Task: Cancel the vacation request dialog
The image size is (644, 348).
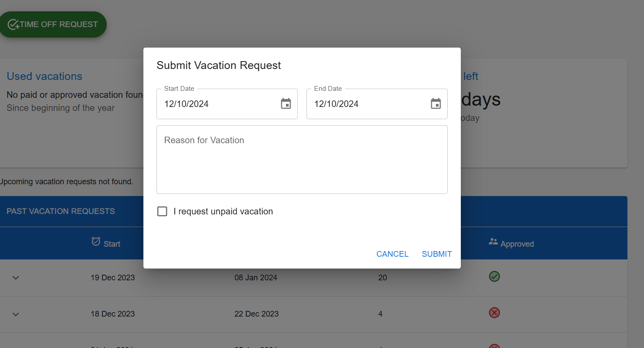Action: pyautogui.click(x=392, y=254)
